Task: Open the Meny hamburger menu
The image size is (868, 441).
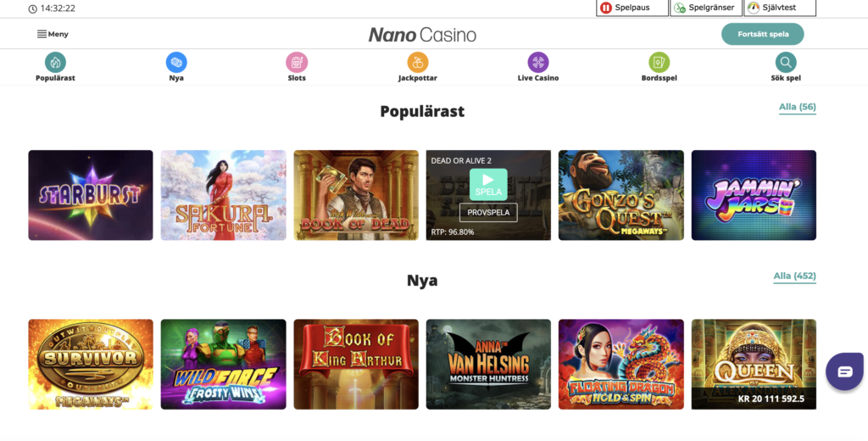Action: 53,34
